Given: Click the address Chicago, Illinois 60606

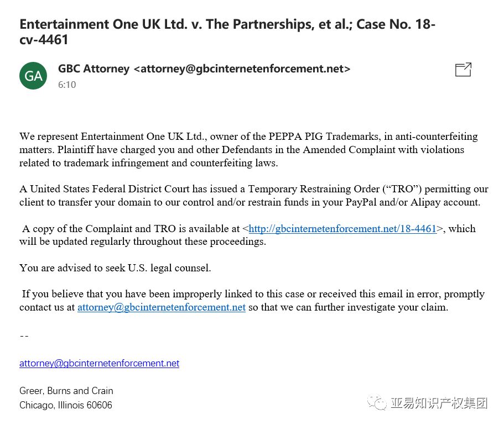Looking at the screenshot, I should (66, 405).
